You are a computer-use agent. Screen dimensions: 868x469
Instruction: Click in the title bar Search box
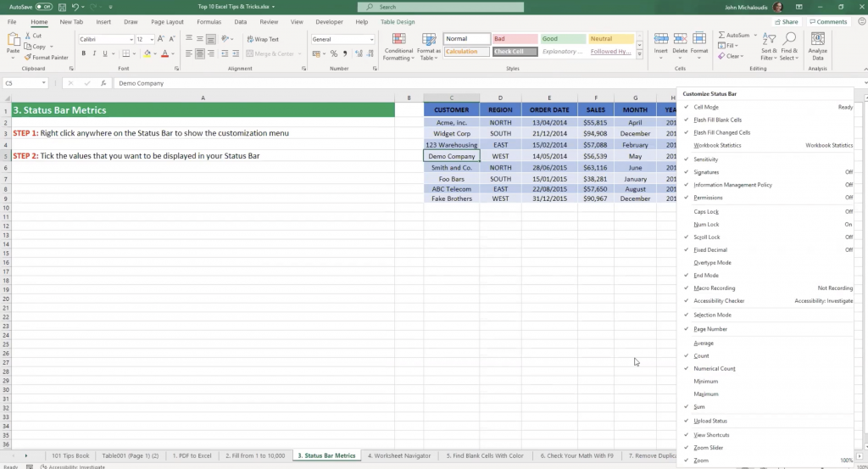point(441,7)
